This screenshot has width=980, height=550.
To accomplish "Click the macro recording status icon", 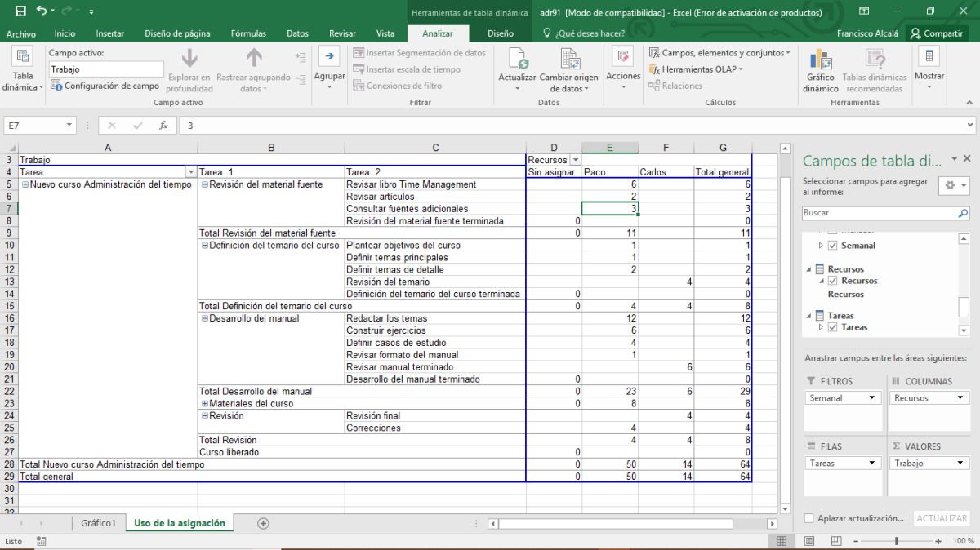I will (41, 541).
